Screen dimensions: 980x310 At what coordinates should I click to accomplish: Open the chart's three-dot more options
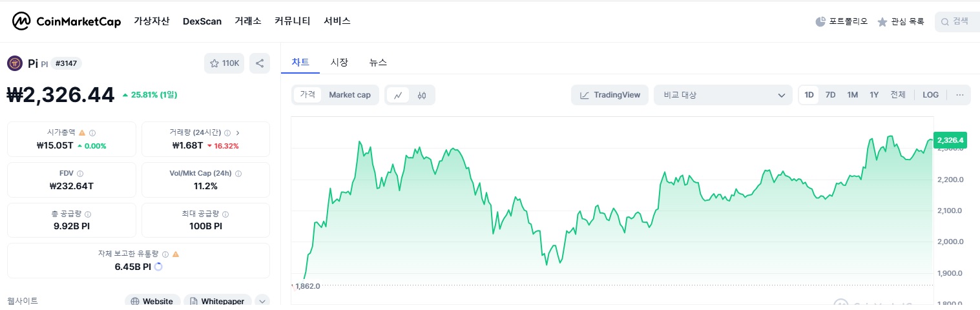pyautogui.click(x=960, y=95)
